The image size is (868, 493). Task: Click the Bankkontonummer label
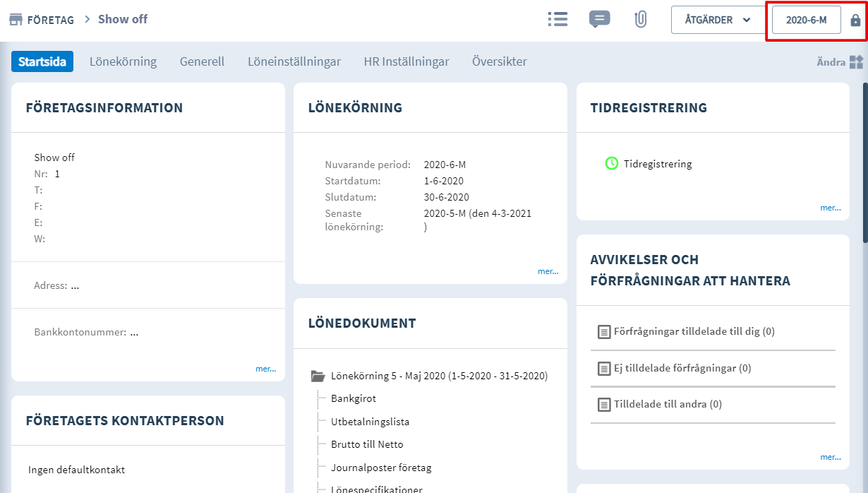(80, 332)
